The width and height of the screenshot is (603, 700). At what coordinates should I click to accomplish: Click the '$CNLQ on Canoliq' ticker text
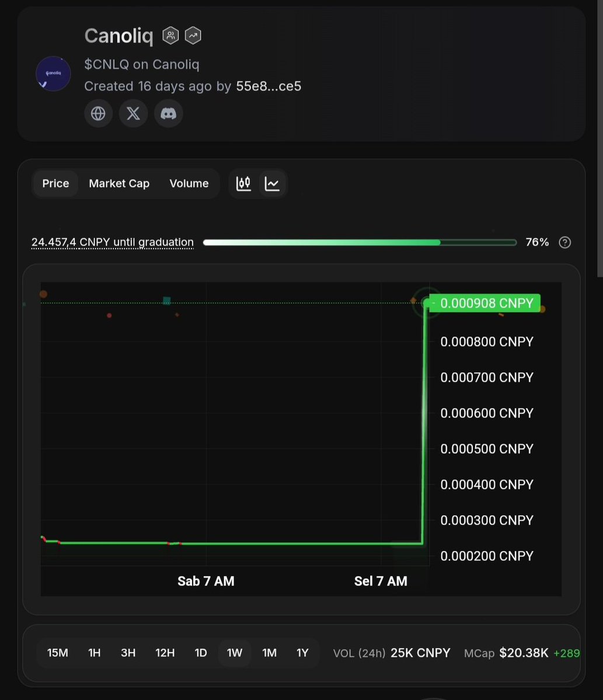pos(141,64)
